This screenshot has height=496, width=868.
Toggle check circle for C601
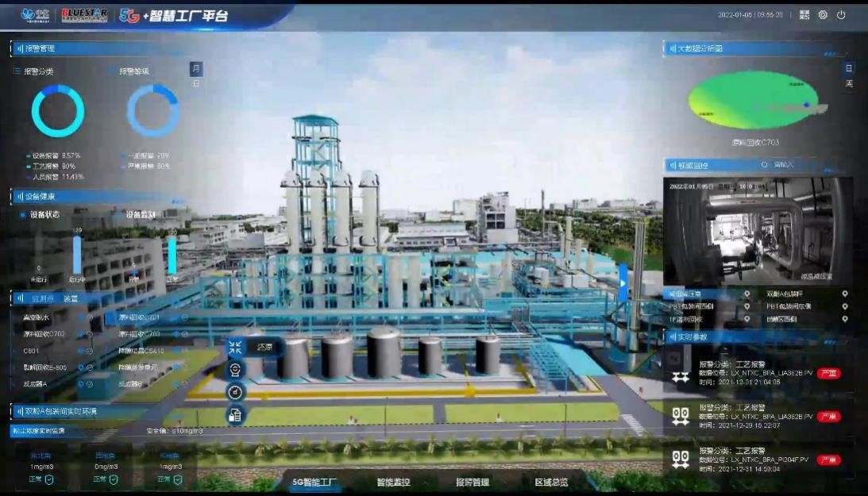(90, 351)
